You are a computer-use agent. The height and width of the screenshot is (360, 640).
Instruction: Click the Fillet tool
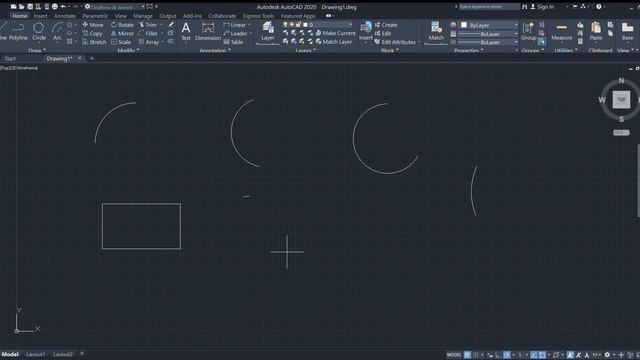pyautogui.click(x=148, y=33)
